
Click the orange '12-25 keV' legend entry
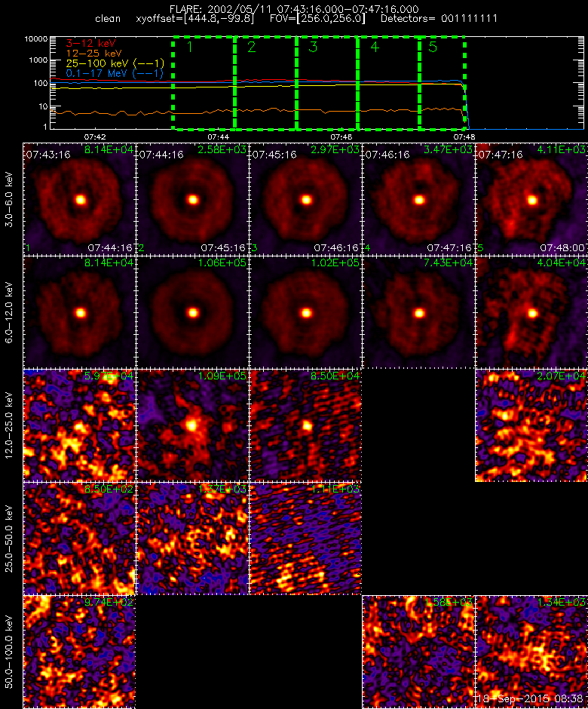coord(93,54)
